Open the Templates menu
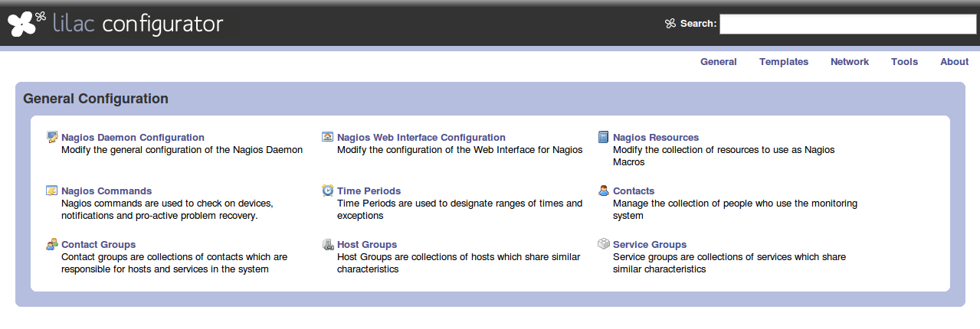Screen dimensions: 980x329 point(783,62)
